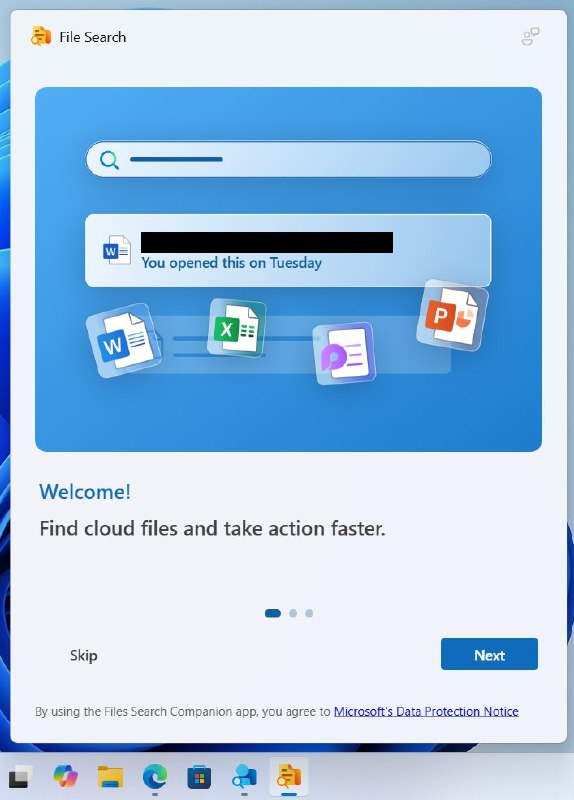This screenshot has width=574, height=800.
Task: Click the Next button
Action: [x=489, y=654]
